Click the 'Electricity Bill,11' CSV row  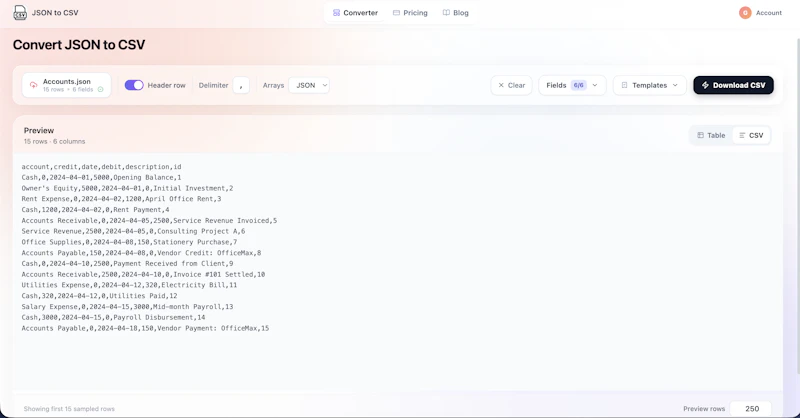click(129, 285)
